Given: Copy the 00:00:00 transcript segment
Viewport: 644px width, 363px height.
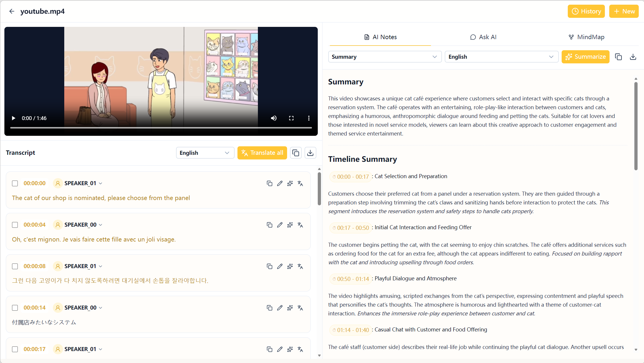Looking at the screenshot, I should tap(270, 183).
